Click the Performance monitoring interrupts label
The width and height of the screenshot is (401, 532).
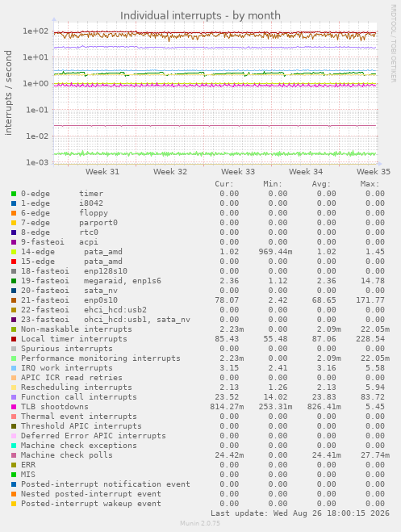(x=101, y=358)
